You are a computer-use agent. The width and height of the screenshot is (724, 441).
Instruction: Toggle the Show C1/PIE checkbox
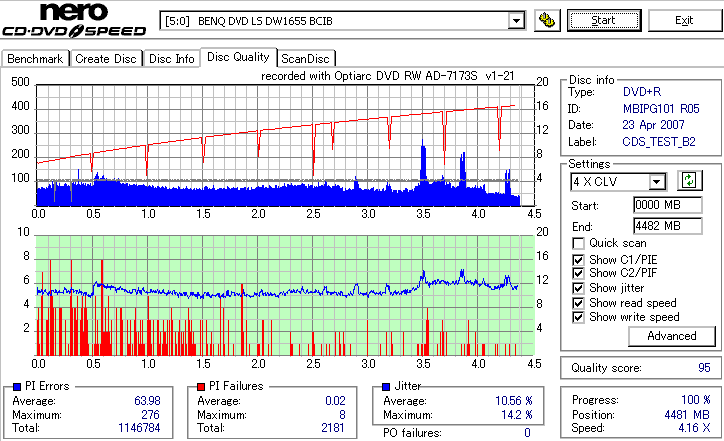click(x=578, y=260)
